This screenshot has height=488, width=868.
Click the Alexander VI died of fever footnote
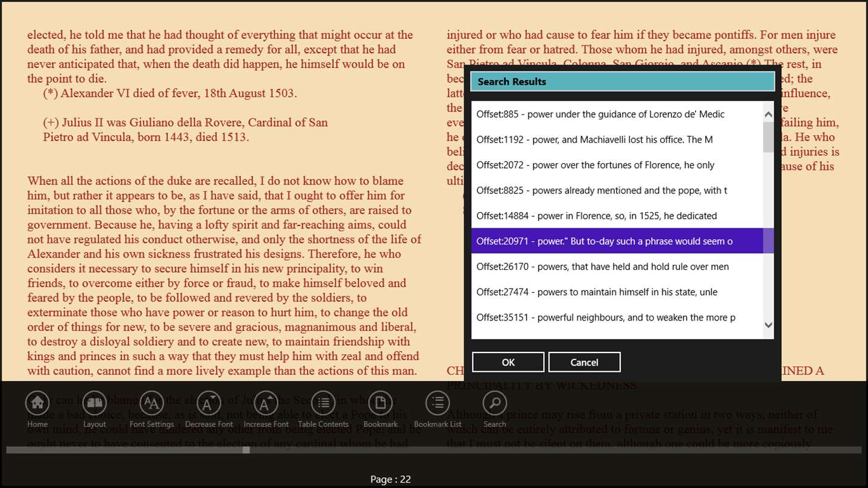(x=169, y=93)
